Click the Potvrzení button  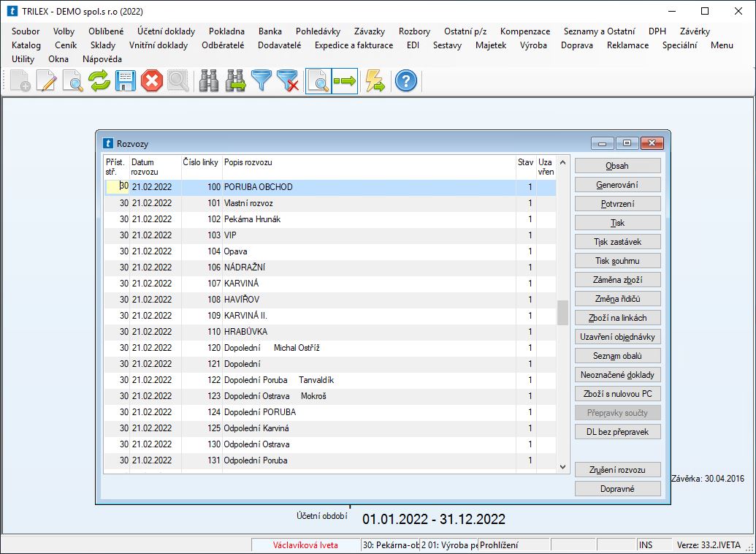point(618,204)
